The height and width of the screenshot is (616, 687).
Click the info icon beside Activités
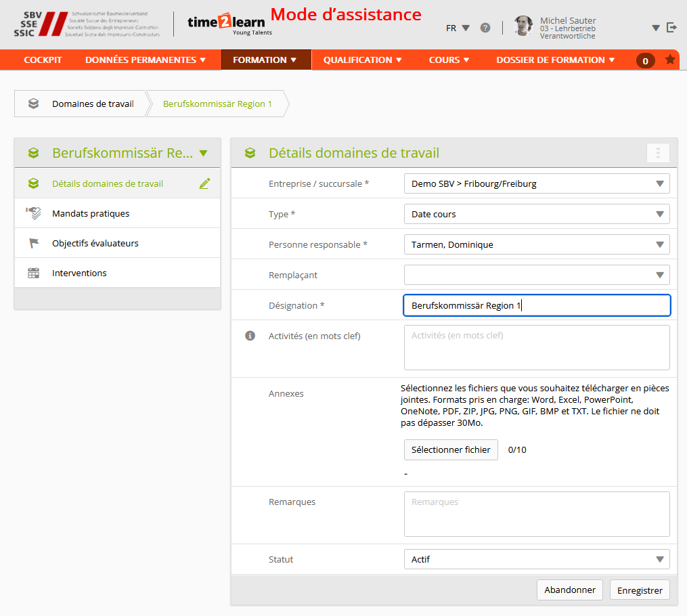[x=250, y=336]
